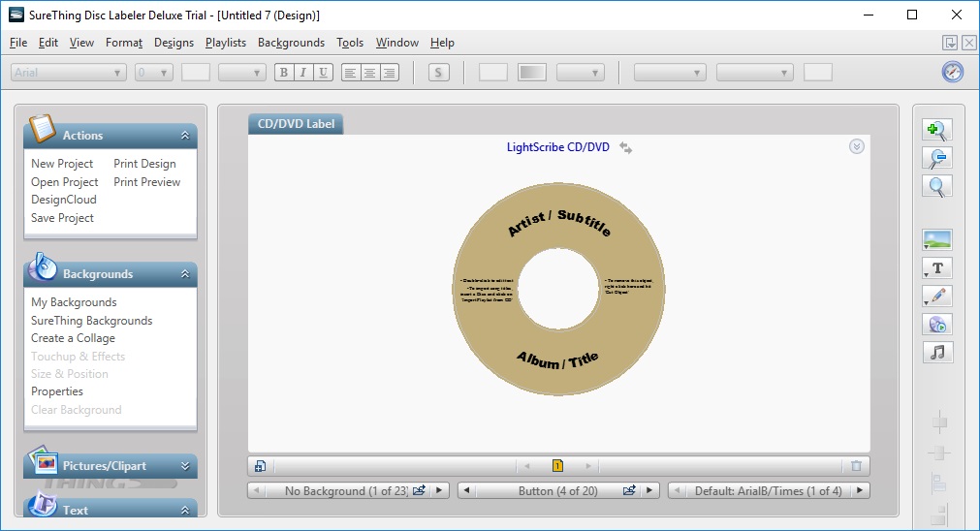
Task: Open the Designs menu
Action: click(174, 43)
